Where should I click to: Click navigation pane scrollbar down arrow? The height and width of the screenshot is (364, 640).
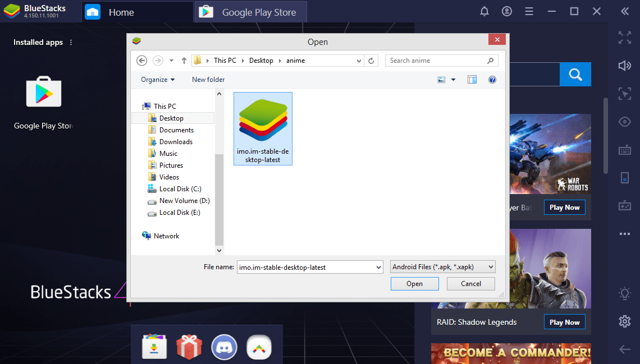click(219, 251)
